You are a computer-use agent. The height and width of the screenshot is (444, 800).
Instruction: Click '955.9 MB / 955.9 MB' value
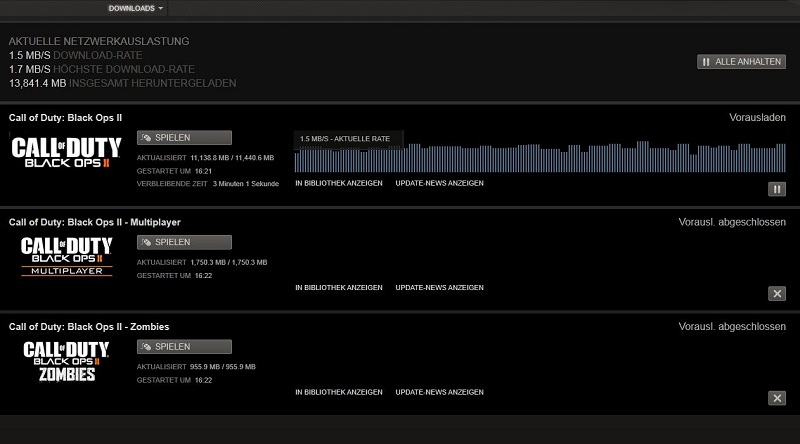click(x=222, y=367)
